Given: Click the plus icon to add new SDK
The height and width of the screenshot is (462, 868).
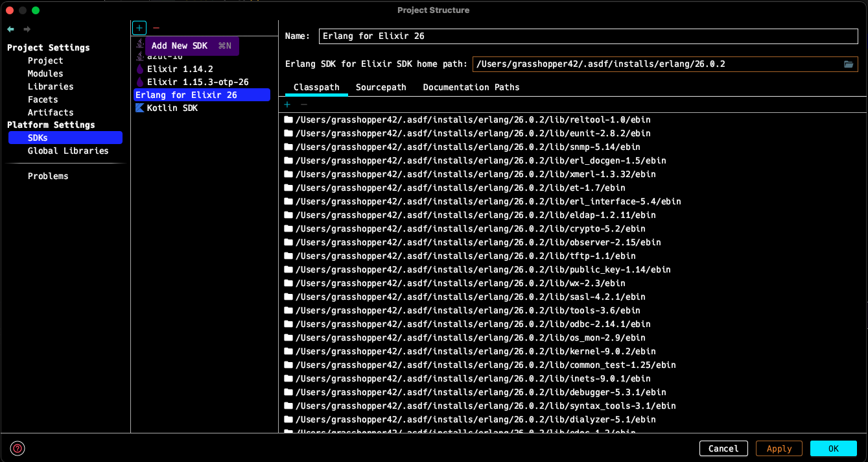Looking at the screenshot, I should pyautogui.click(x=139, y=28).
